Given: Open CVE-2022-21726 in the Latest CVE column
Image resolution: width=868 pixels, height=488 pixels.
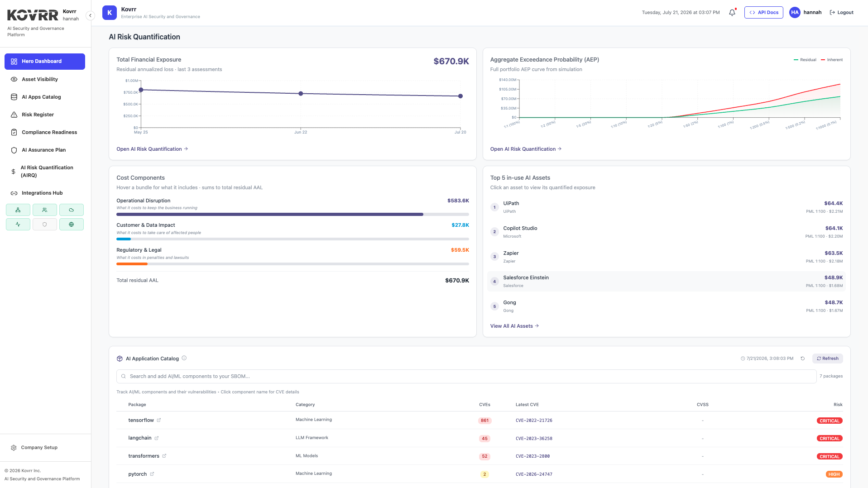Looking at the screenshot, I should [534, 421].
